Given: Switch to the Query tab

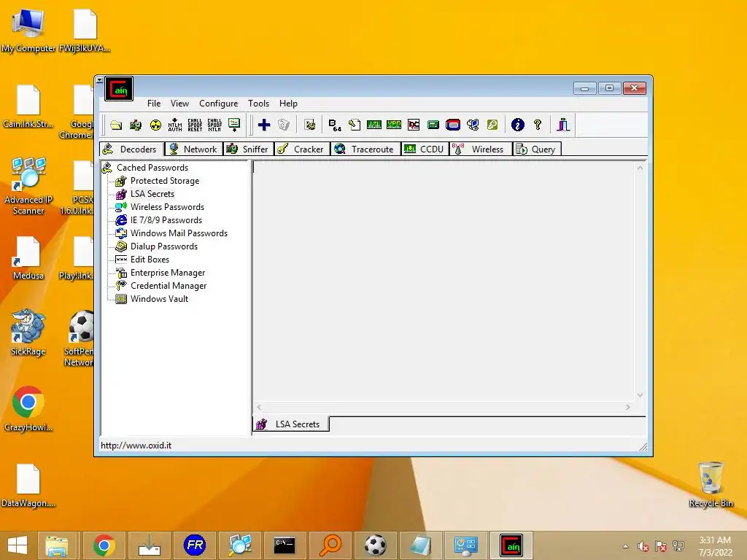Looking at the screenshot, I should [x=537, y=149].
